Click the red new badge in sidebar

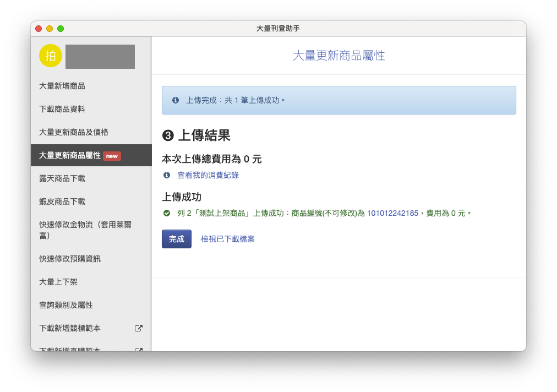coord(112,156)
